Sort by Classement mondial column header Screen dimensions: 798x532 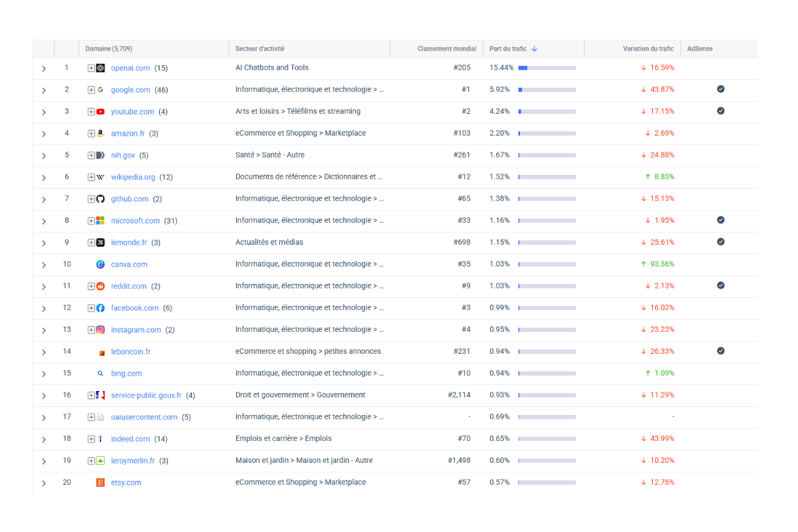(446, 49)
